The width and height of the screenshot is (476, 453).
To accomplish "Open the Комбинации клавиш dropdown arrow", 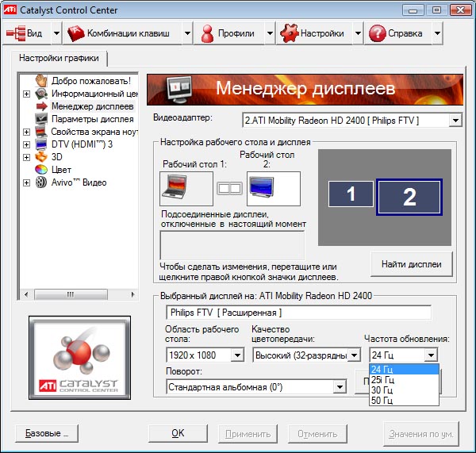I will tap(188, 33).
